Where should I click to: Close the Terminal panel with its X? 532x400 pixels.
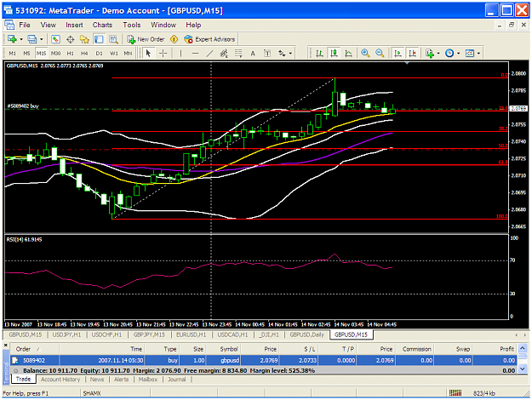tap(5, 346)
